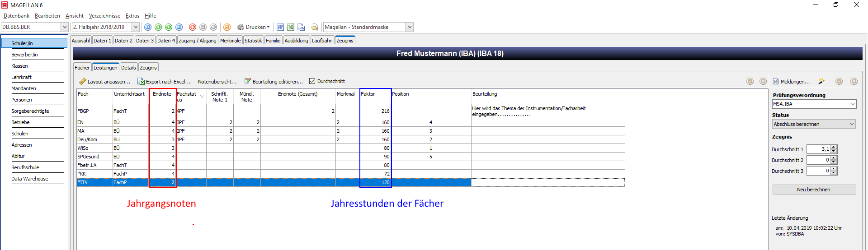Open the DB.BBS.BER database dropdown
Screen dimensions: 868x250
(65, 27)
